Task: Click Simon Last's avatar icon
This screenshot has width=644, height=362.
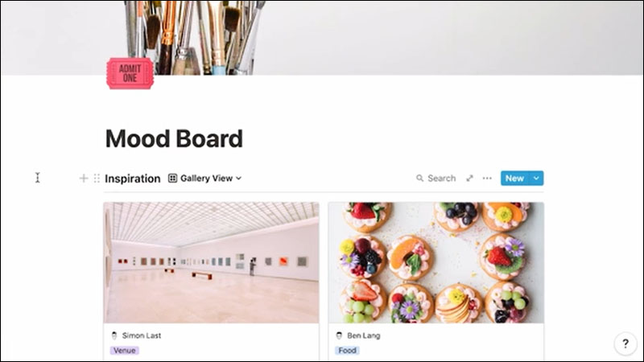Action: point(114,335)
